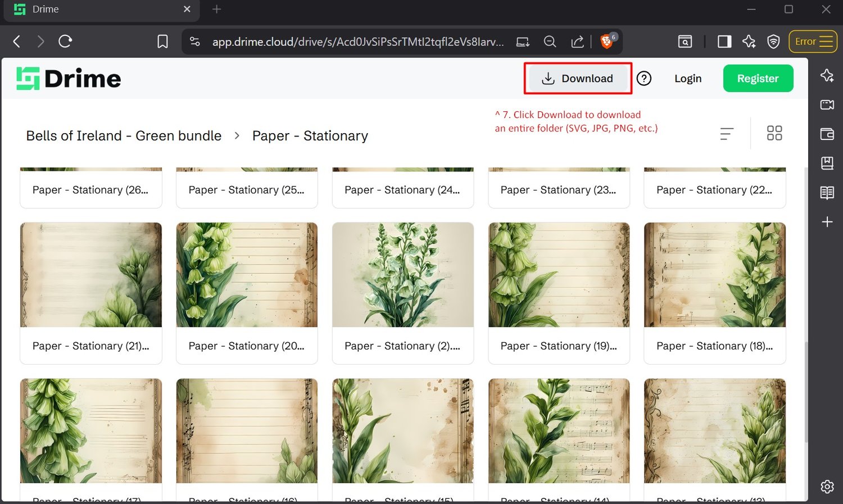Viewport: 843px width, 504px height.
Task: Open the Paper - Stationary (17) thumbnail
Action: [x=91, y=431]
